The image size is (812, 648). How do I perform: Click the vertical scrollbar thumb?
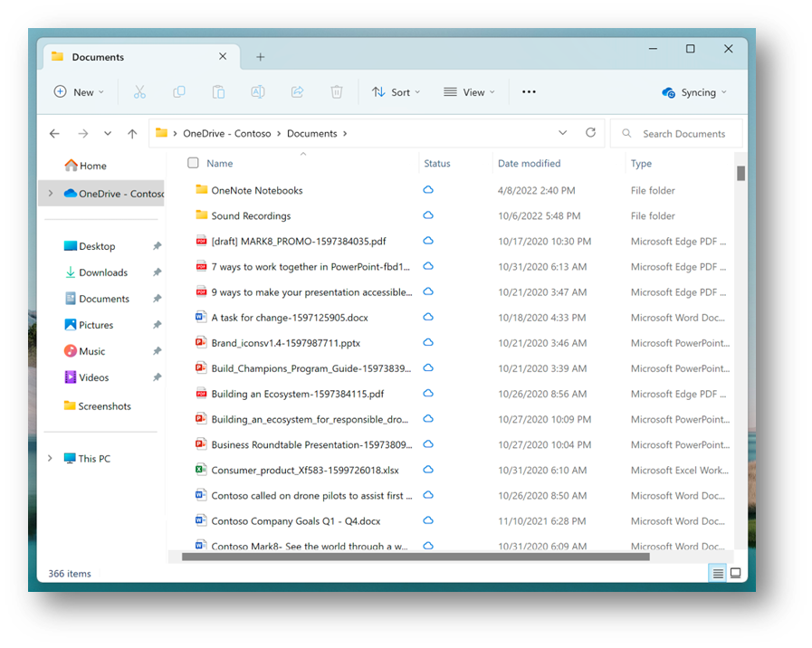pyautogui.click(x=741, y=174)
